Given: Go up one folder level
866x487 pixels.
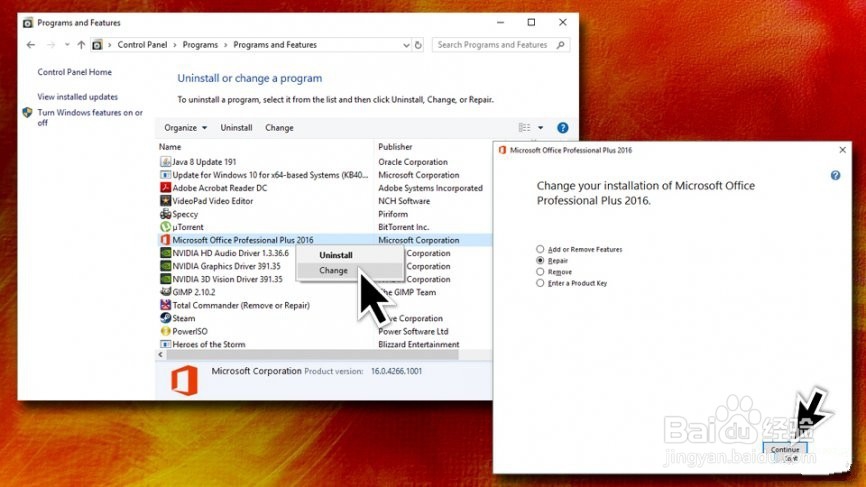Looking at the screenshot, I should click(x=81, y=45).
